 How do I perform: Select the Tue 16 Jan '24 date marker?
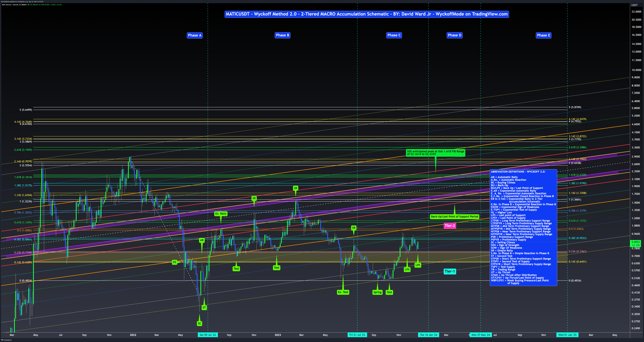pos(429,335)
